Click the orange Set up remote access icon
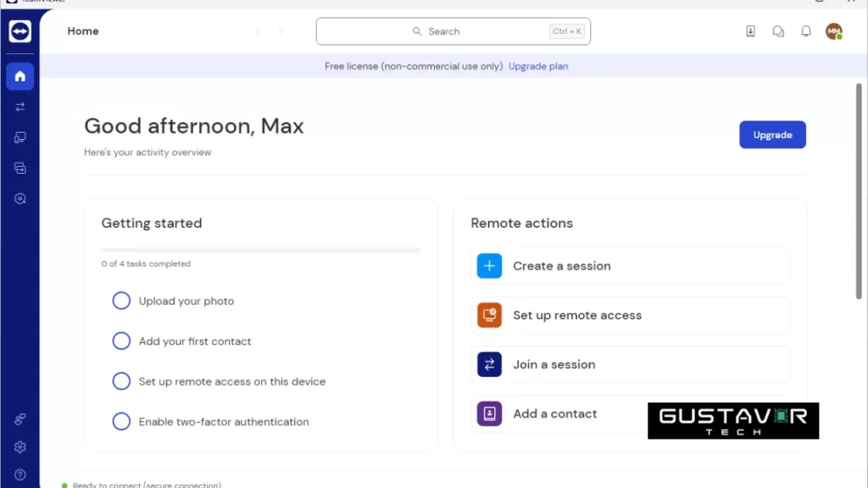Screen dimensions: 868x488 (489, 315)
